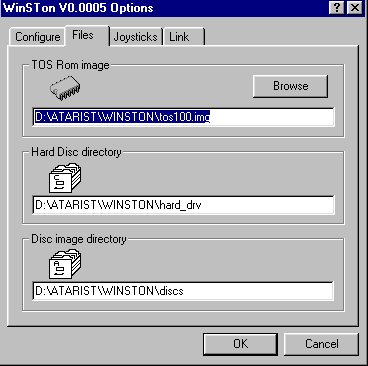
Task: Click the question mark help button
Action: [337, 7]
